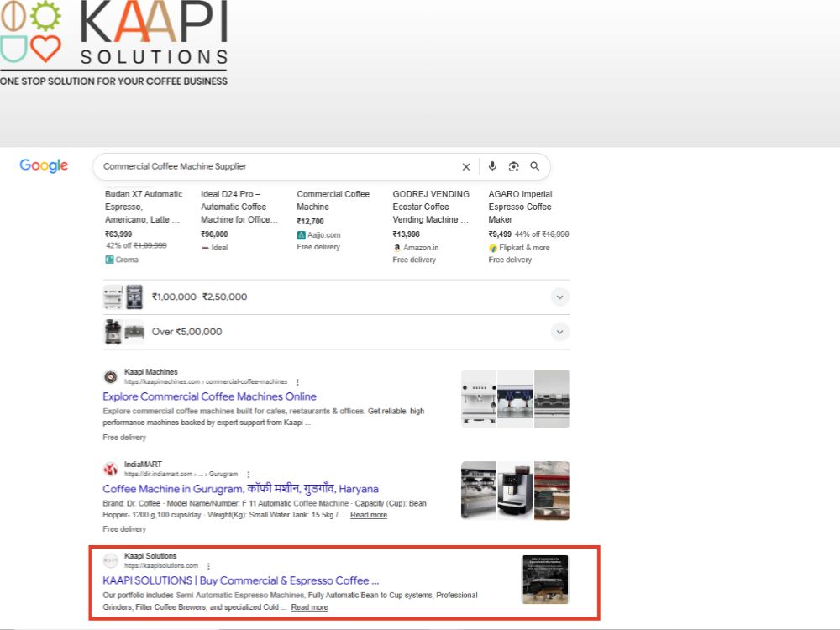The height and width of the screenshot is (630, 840).
Task: Focus the Commercial Coffee Machine Supplier search field
Action: tap(279, 166)
